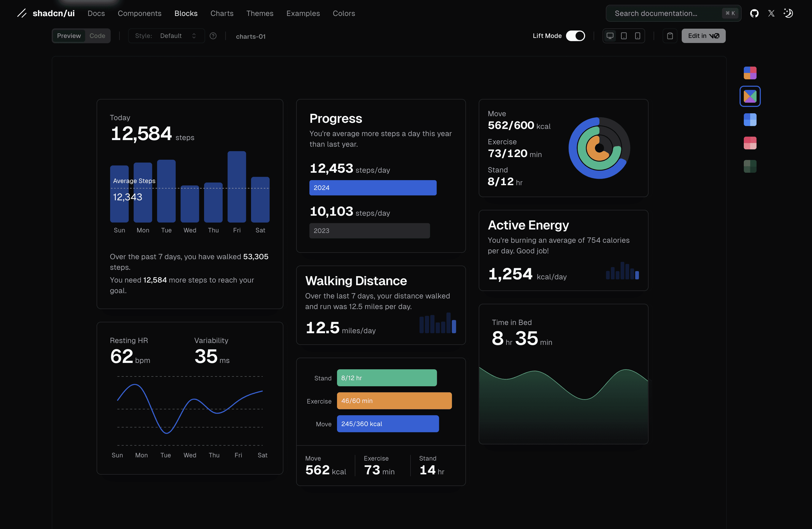Click the footer Exercise 73 min value

[x=379, y=470]
